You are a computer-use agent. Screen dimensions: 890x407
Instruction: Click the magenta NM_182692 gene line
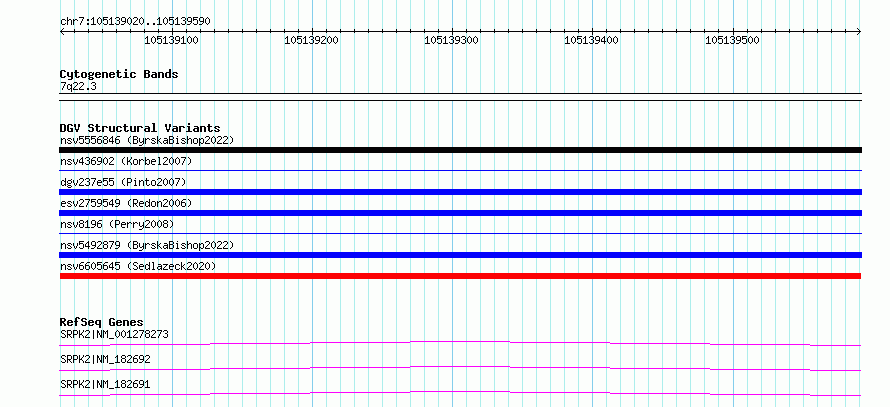460,367
